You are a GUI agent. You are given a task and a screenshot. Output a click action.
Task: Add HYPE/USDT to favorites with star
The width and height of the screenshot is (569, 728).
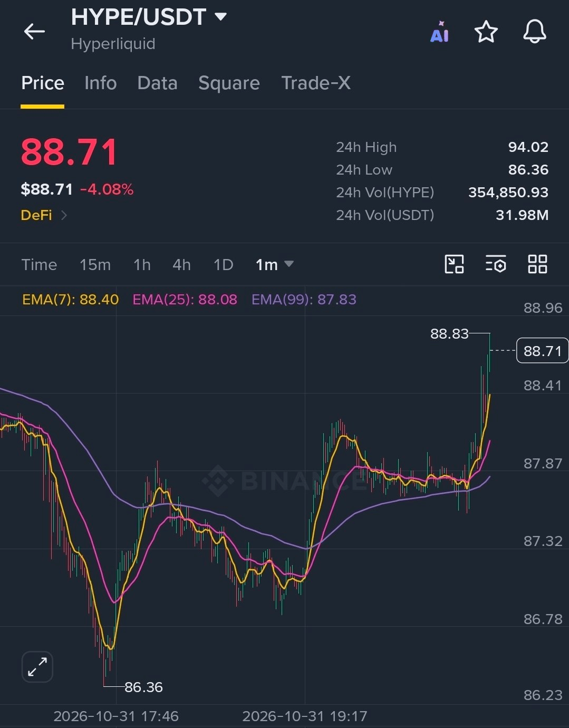[486, 32]
